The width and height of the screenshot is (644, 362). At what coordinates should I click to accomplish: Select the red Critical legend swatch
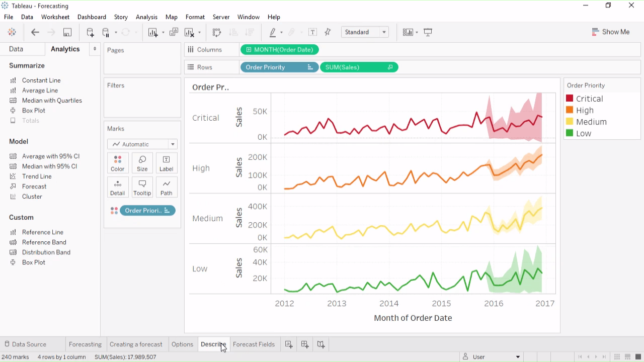click(570, 99)
